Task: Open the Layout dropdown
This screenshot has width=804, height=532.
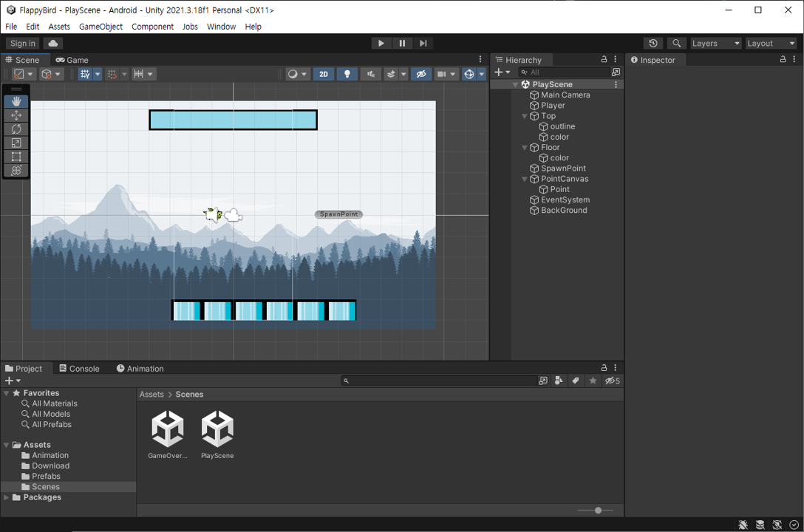Action: pos(771,44)
